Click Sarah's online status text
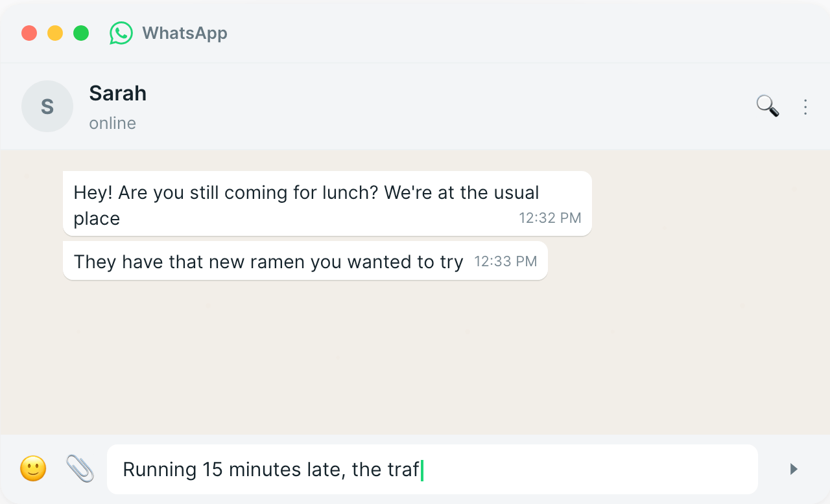The height and width of the screenshot is (504, 830). pos(112,122)
